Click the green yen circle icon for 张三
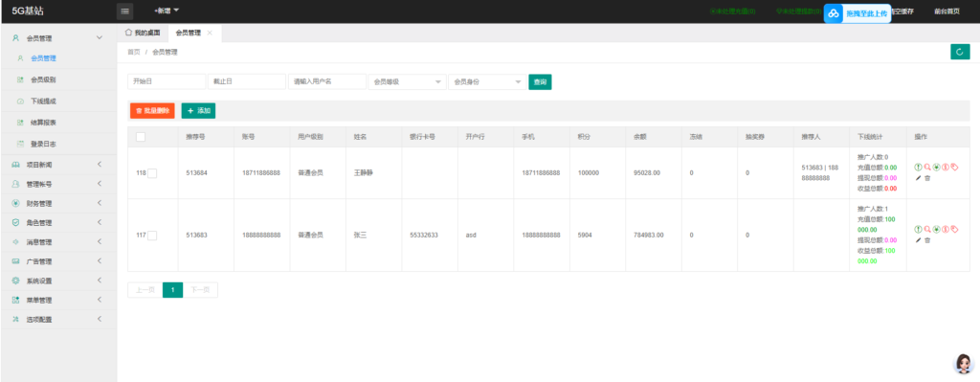980x382 pixels. tap(936, 230)
